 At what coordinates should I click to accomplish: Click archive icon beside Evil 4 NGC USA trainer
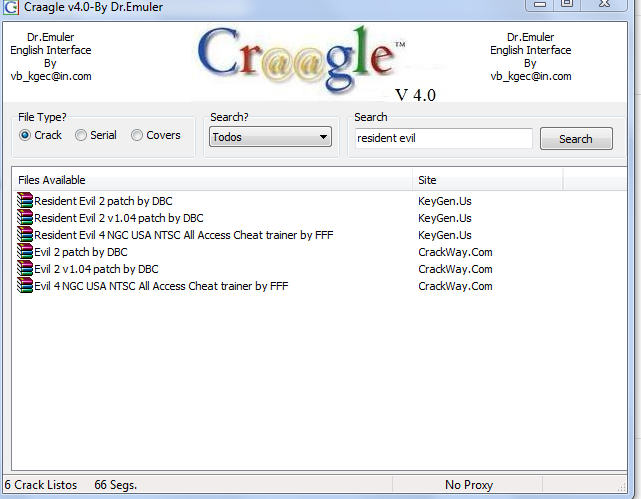click(x=25, y=286)
